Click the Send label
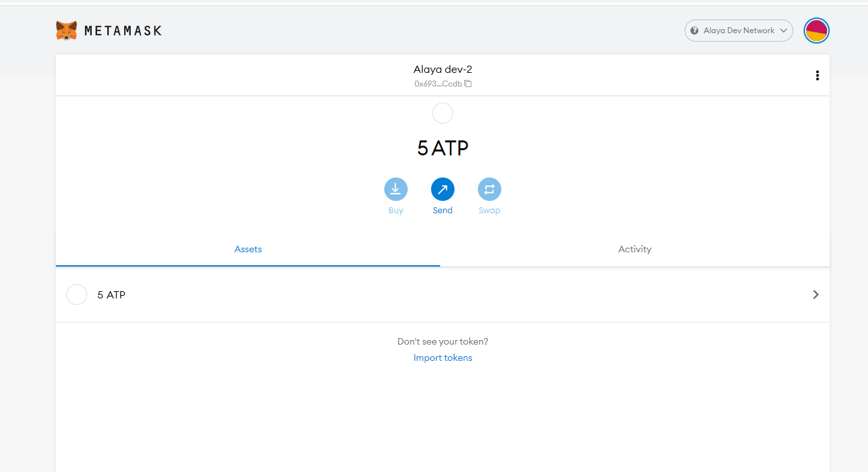868x472 pixels. click(443, 210)
